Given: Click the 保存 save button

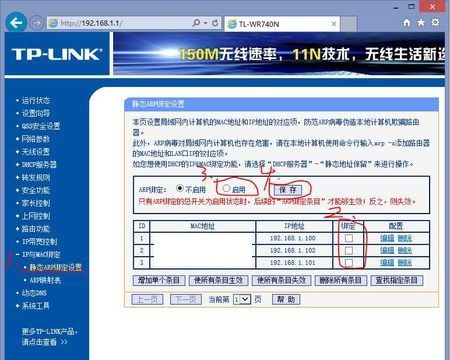Looking at the screenshot, I should [288, 190].
